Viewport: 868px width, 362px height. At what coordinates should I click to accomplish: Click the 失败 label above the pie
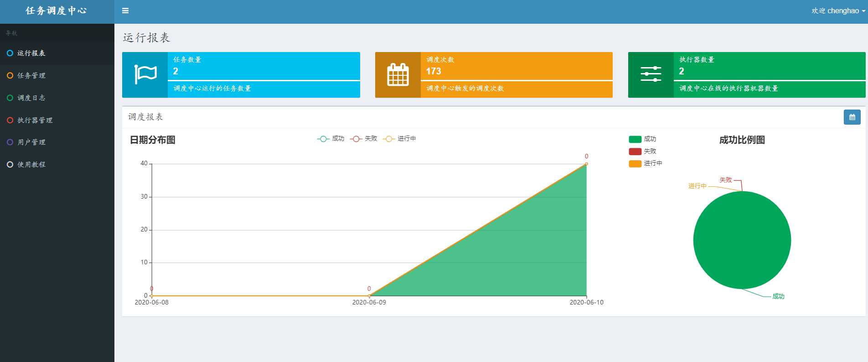(726, 180)
